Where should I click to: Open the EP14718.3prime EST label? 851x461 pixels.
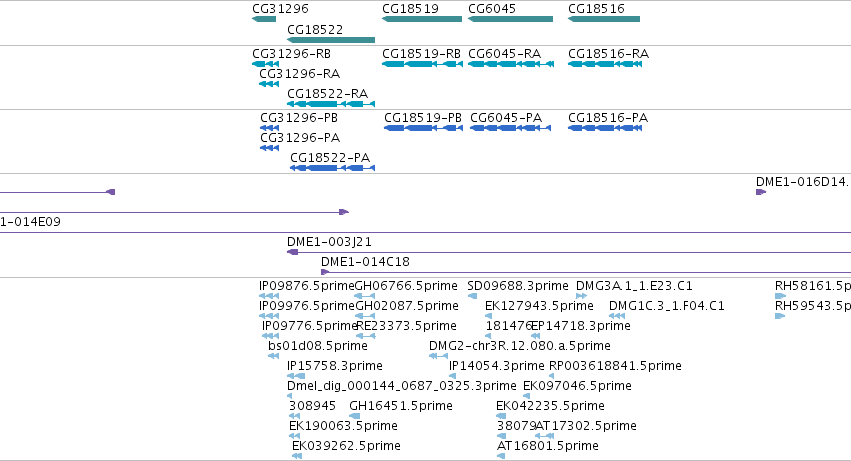pos(581,326)
